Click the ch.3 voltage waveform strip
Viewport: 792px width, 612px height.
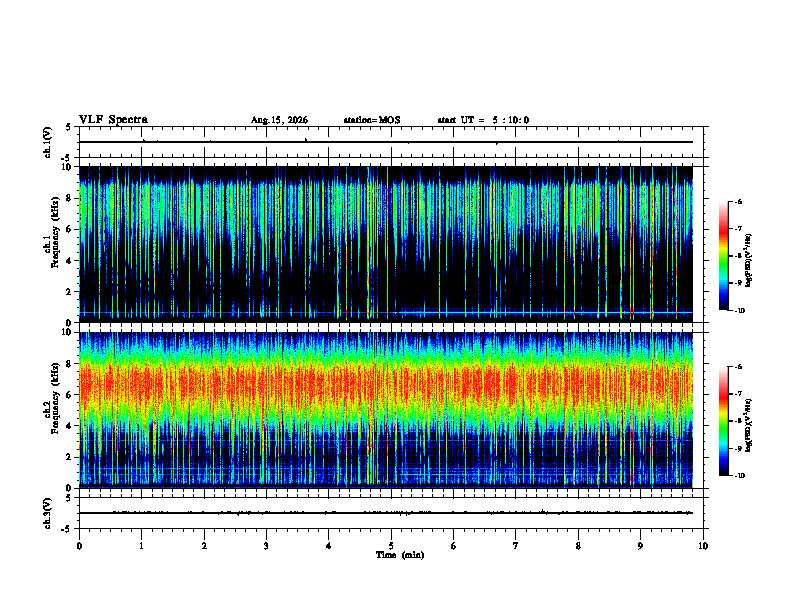click(x=386, y=513)
